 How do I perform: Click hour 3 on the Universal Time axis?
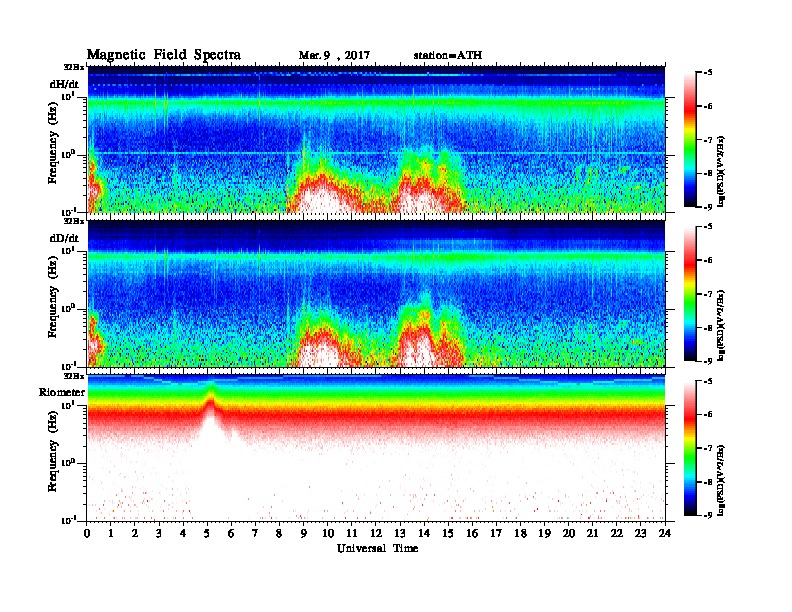160,534
